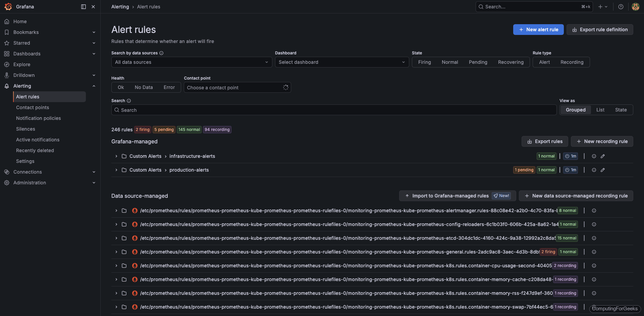Click the user profile avatar icon

(635, 7)
